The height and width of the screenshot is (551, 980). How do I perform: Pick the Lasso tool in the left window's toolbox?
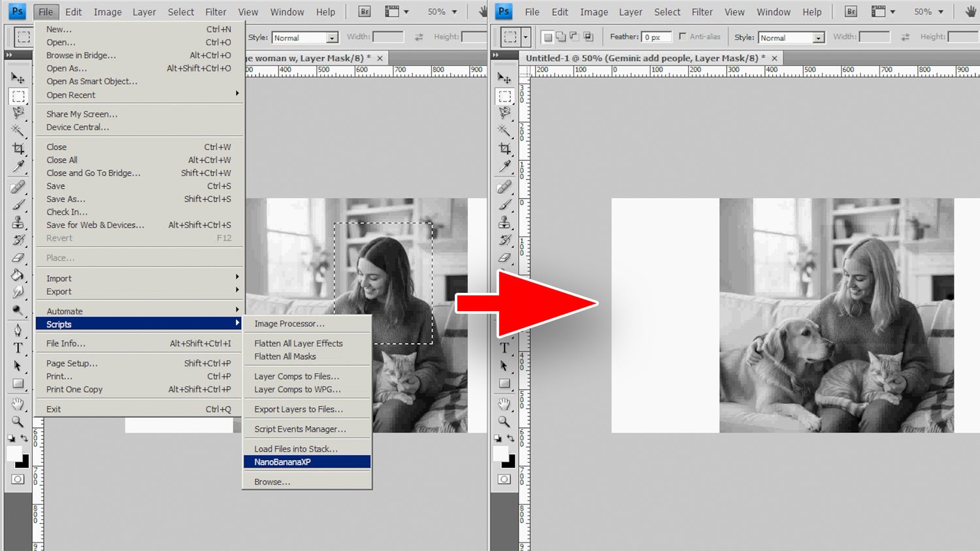pyautogui.click(x=18, y=113)
